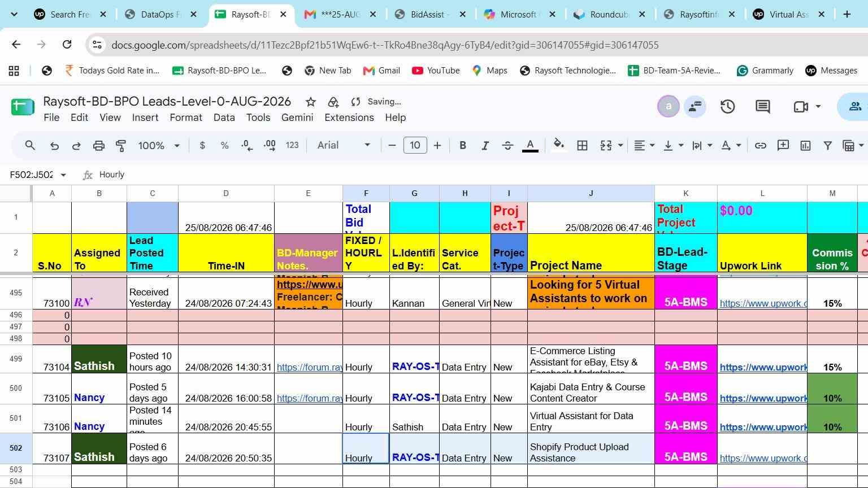This screenshot has height=488, width=868.
Task: Open version history clock icon
Action: pos(727,106)
